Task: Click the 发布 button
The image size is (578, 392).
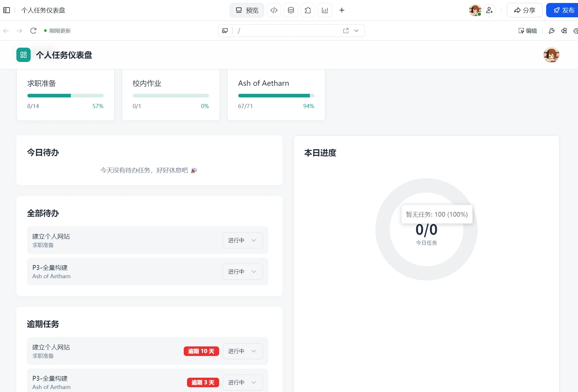Action: tap(563, 10)
